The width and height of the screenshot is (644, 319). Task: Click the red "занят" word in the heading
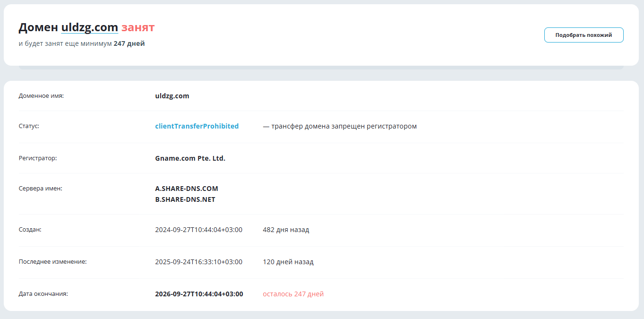137,27
